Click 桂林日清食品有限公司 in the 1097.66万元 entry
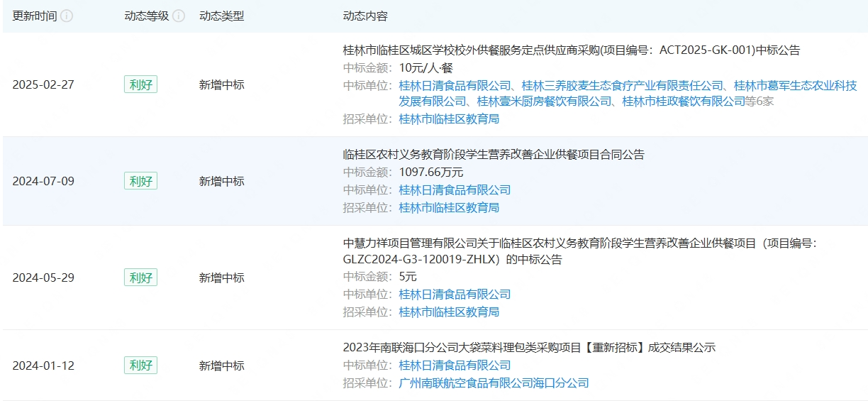The width and height of the screenshot is (868, 401). (455, 190)
